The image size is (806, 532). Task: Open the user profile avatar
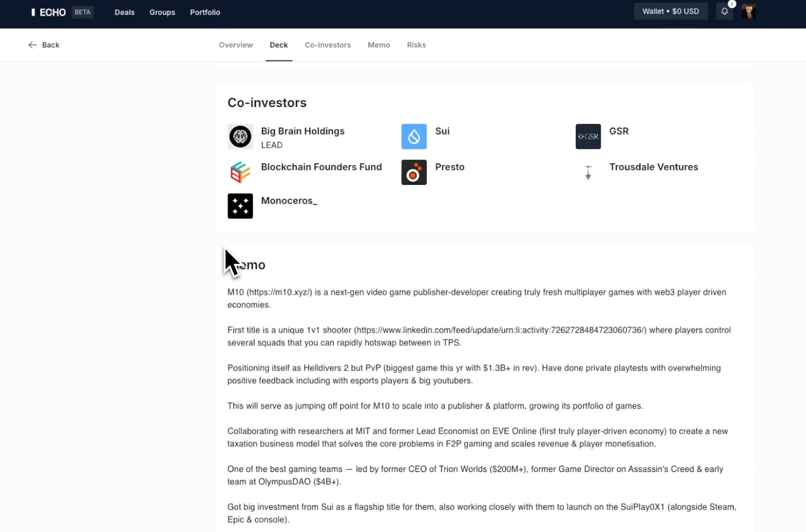748,12
